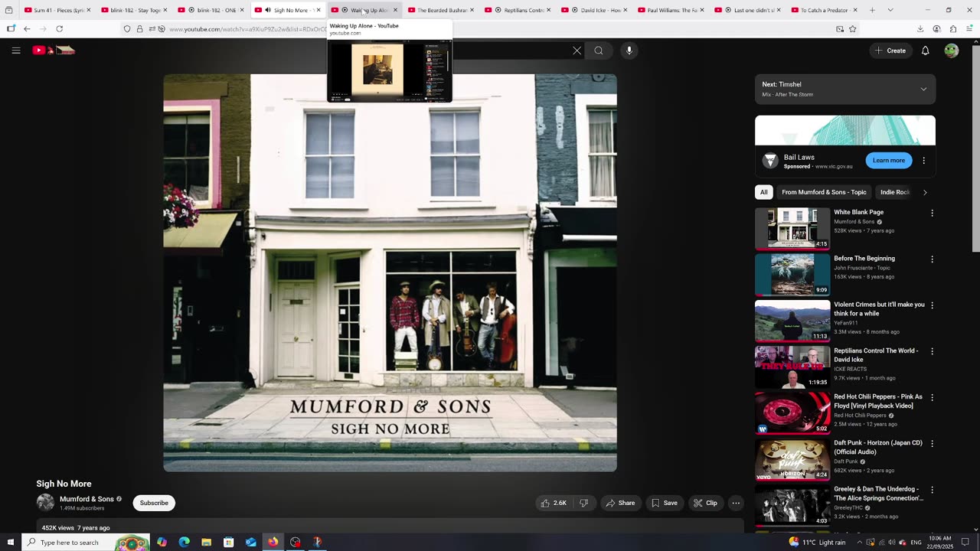Go to YouTube home via logo

(x=54, y=51)
